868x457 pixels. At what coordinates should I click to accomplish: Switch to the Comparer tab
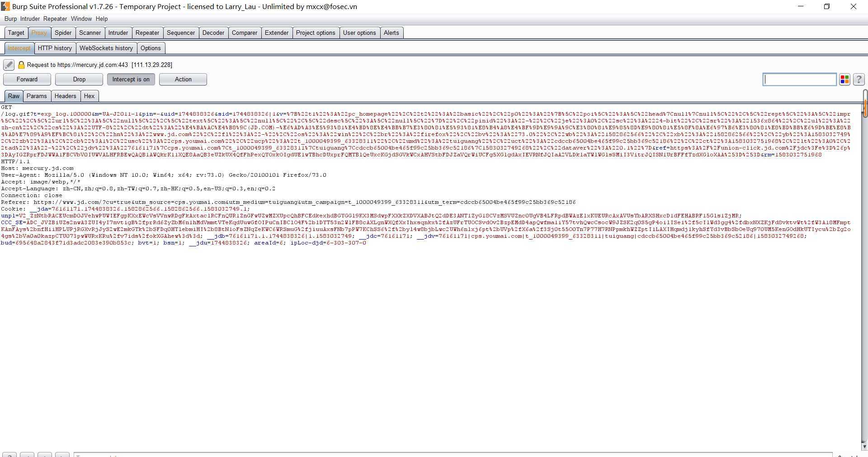tap(245, 33)
